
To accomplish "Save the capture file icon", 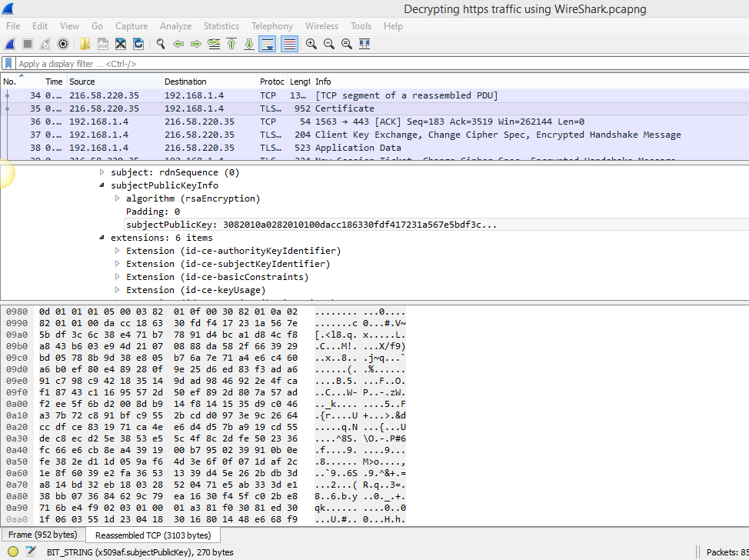I will coord(103,44).
